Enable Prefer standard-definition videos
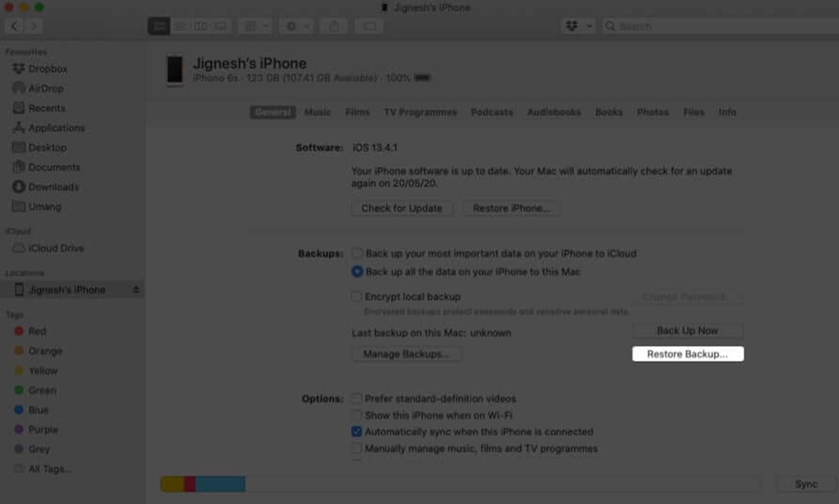The width and height of the screenshot is (839, 504). coord(357,398)
